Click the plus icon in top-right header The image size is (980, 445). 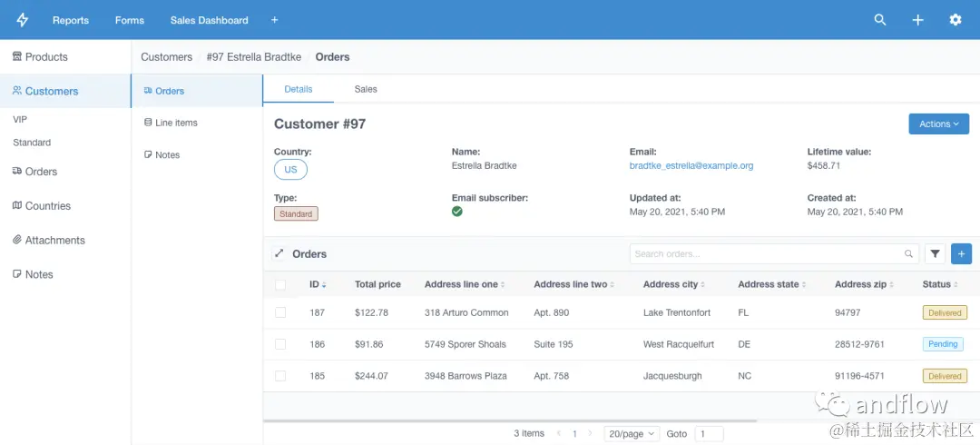pyautogui.click(x=917, y=20)
